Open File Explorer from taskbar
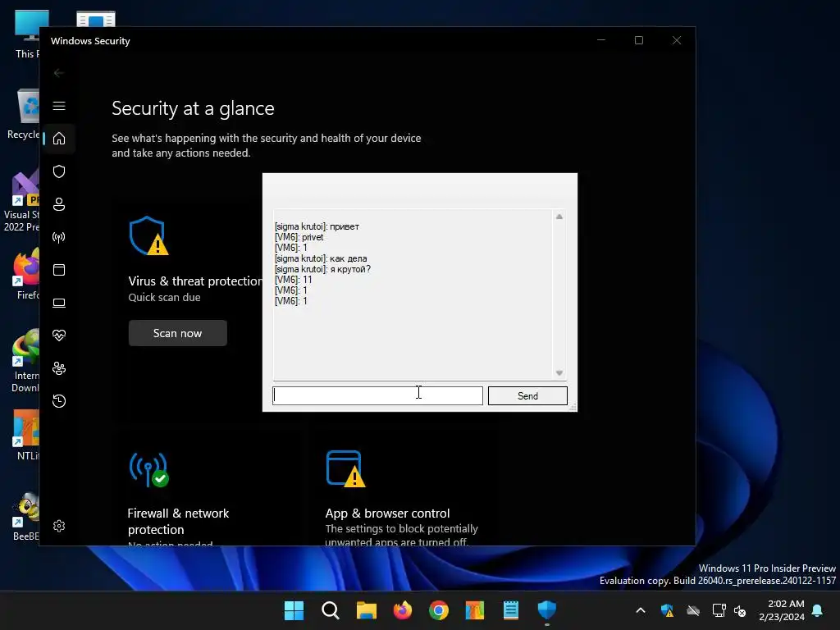This screenshot has height=630, width=840. [367, 610]
